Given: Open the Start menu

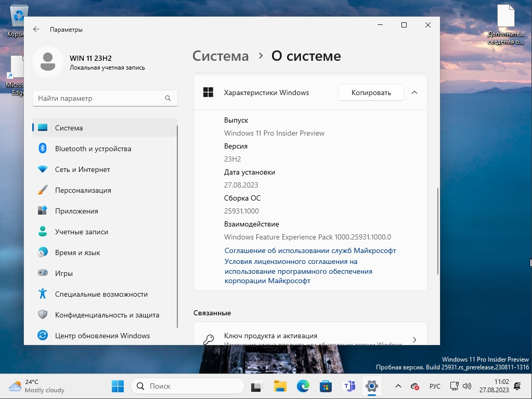Looking at the screenshot, I should [x=118, y=386].
